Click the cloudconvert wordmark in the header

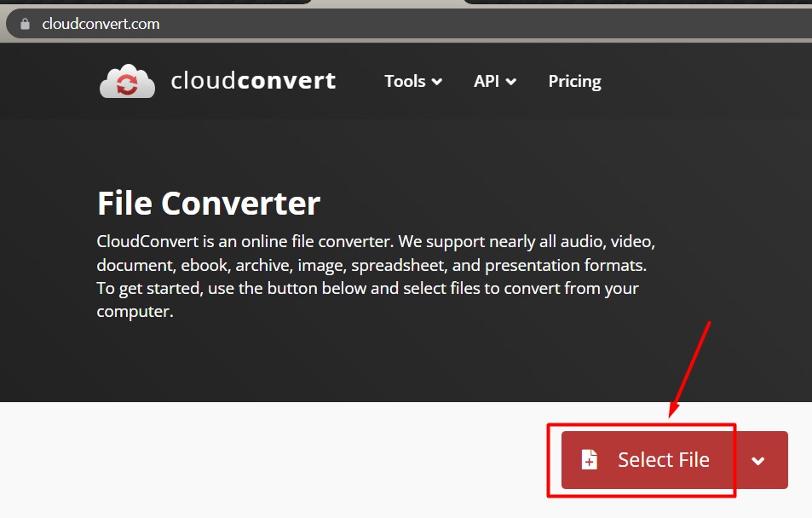253,81
